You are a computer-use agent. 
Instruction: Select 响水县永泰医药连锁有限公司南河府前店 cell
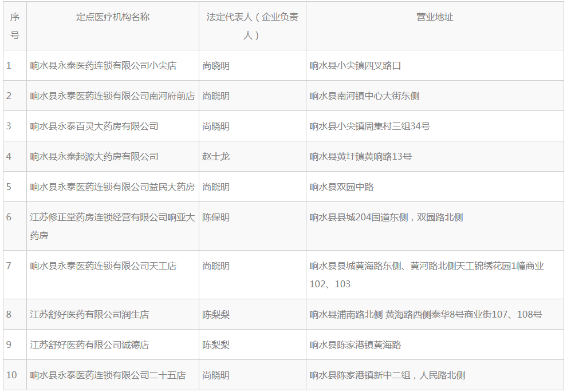(x=112, y=96)
